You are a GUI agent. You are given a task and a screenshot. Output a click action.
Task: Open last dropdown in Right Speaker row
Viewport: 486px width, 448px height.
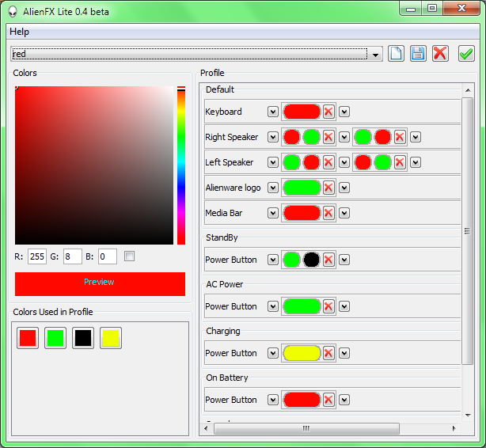pyautogui.click(x=416, y=137)
